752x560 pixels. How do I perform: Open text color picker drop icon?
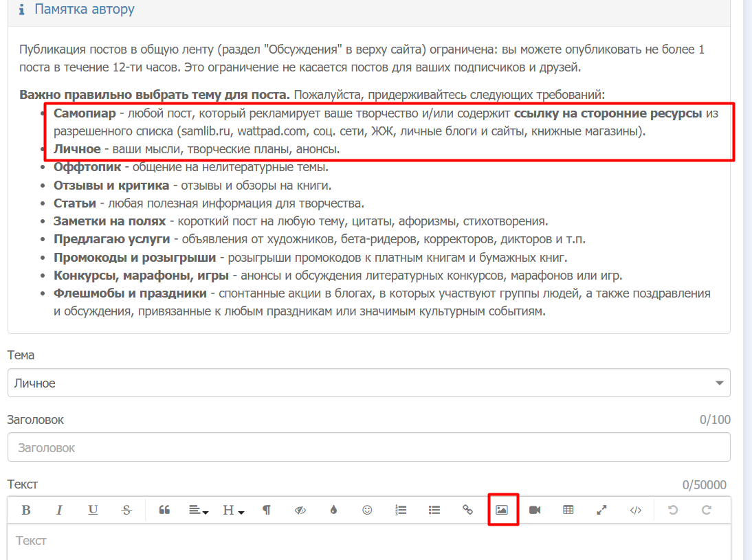pyautogui.click(x=334, y=510)
